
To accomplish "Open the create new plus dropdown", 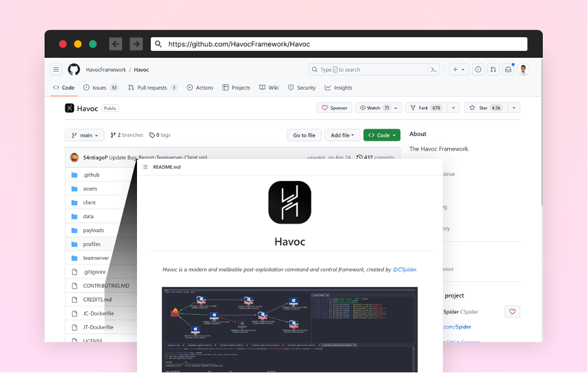I will click(459, 70).
